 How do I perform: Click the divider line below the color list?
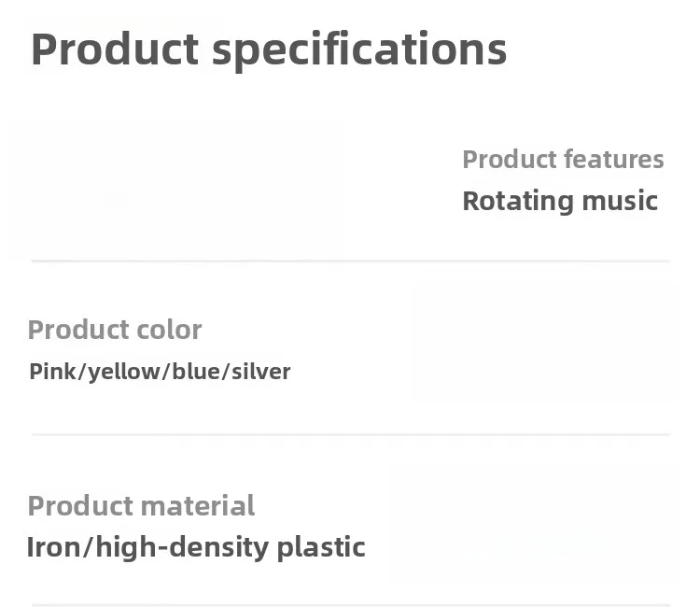350,434
